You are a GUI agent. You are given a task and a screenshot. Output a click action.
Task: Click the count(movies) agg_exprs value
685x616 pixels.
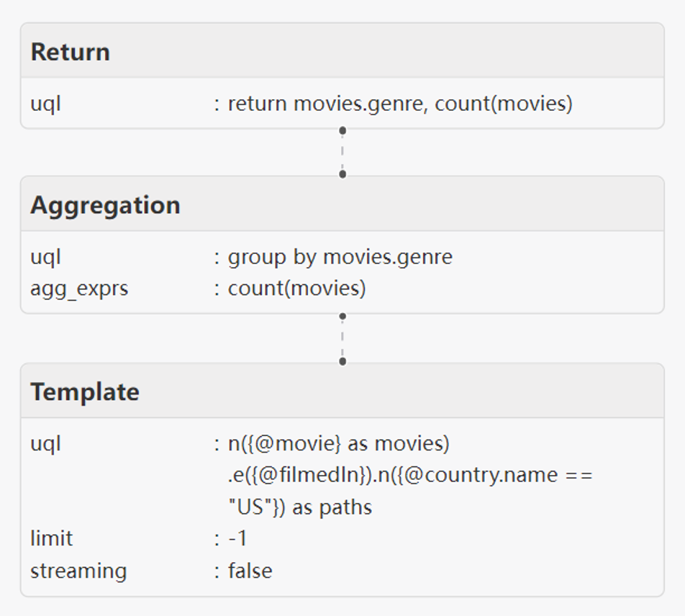[x=297, y=289]
